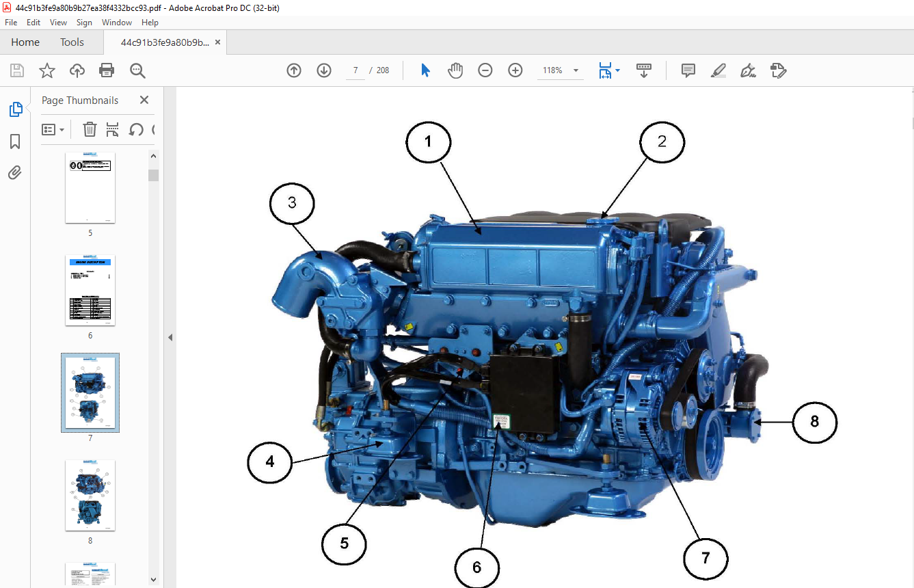Click the Save file icon
This screenshot has height=588, width=914.
point(17,70)
